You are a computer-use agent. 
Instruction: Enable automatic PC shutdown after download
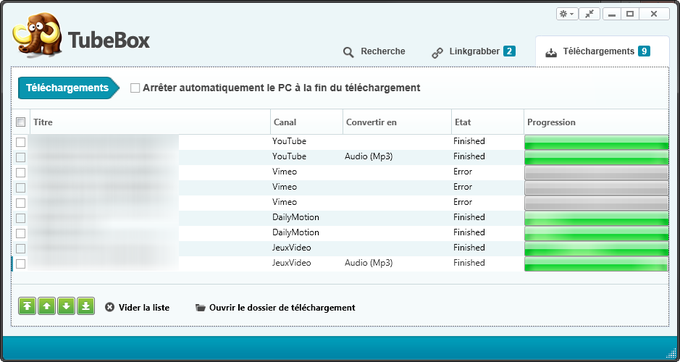(135, 88)
